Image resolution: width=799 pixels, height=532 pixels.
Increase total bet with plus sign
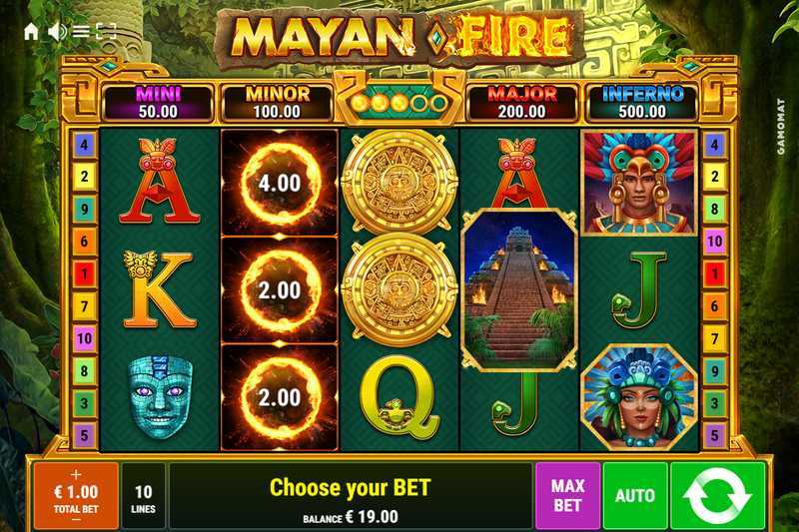(x=76, y=474)
